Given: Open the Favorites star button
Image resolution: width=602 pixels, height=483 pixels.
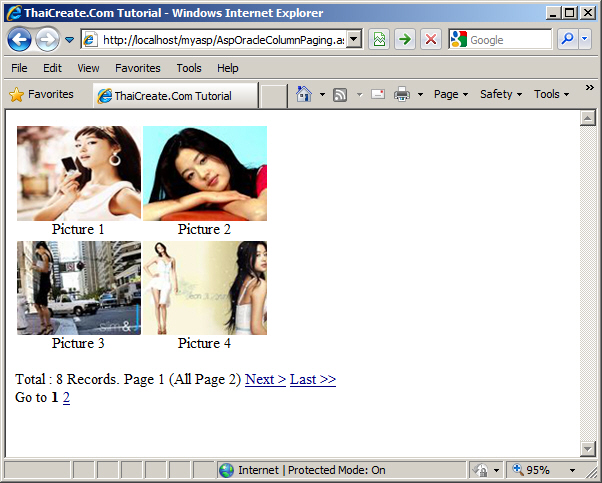Looking at the screenshot, I should tap(41, 94).
